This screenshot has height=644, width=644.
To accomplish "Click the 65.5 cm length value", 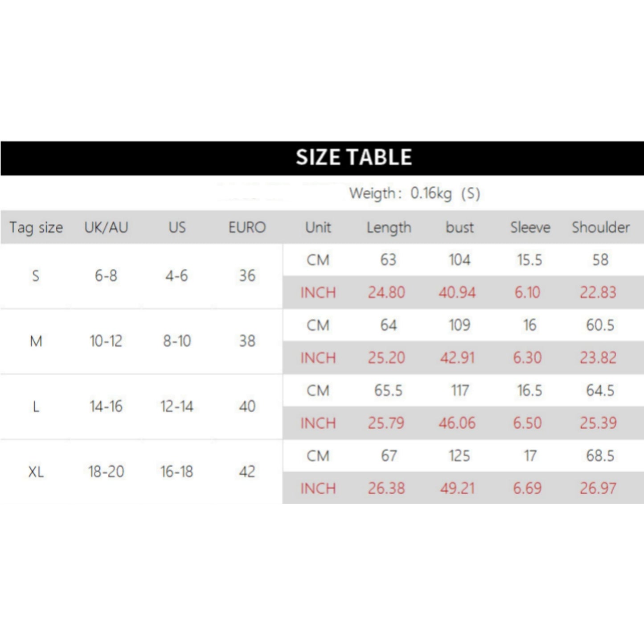I will pos(388,391).
